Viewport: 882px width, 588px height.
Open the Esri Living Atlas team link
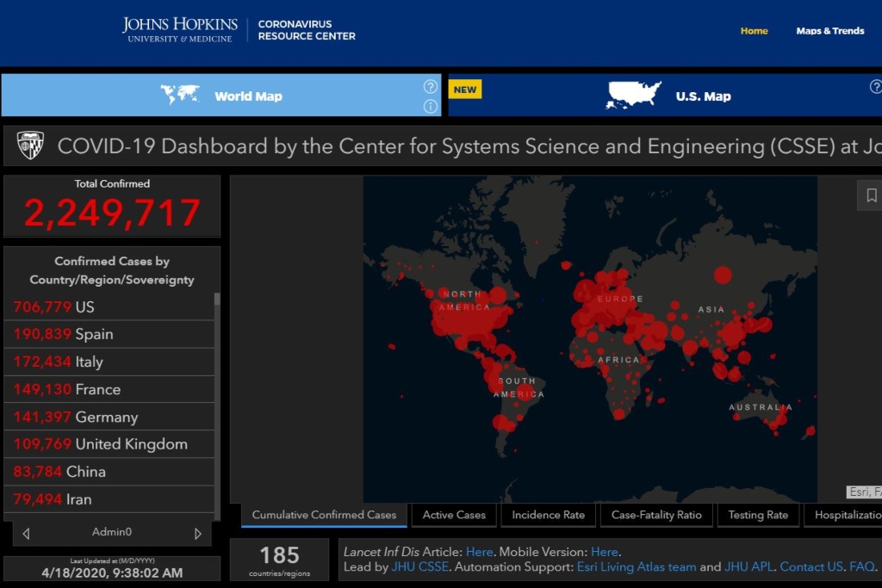[637, 566]
